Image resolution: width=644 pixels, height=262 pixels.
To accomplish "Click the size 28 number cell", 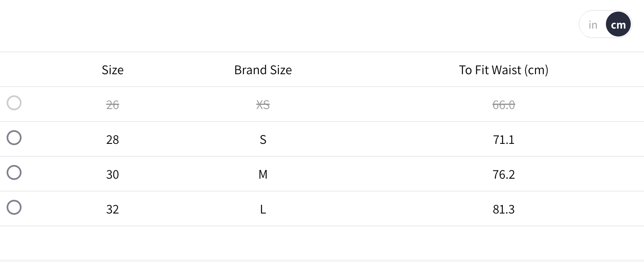I will click(113, 140).
